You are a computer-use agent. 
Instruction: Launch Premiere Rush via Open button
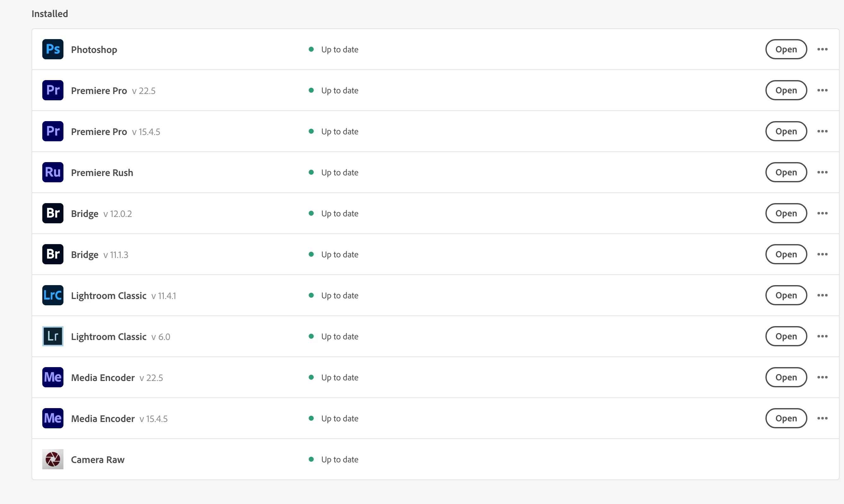tap(786, 172)
